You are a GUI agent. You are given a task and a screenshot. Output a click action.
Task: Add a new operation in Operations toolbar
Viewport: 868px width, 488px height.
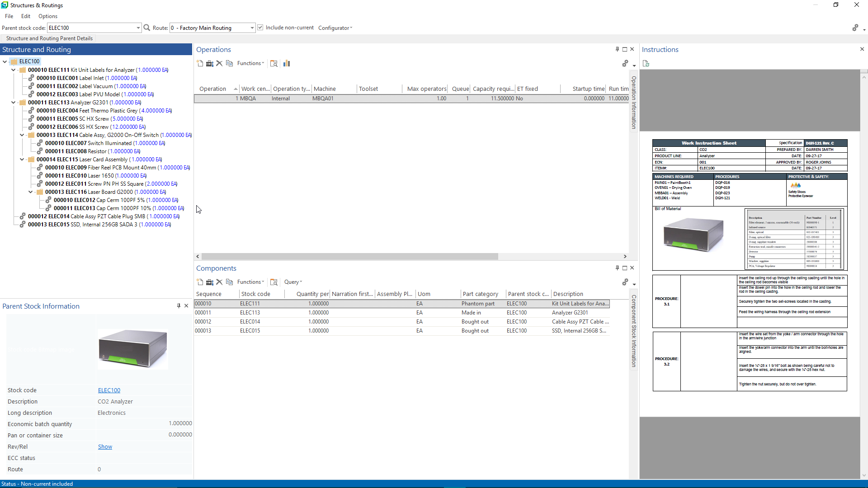click(x=200, y=63)
